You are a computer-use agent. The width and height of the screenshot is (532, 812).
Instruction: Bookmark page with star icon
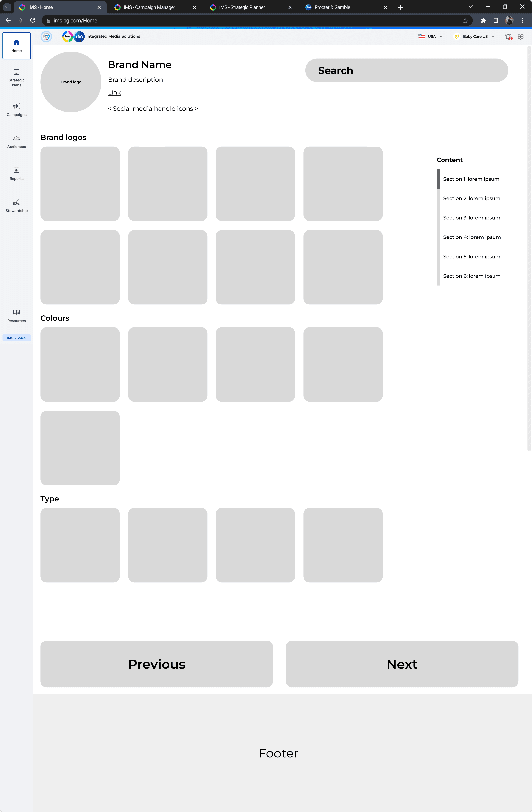tap(465, 20)
